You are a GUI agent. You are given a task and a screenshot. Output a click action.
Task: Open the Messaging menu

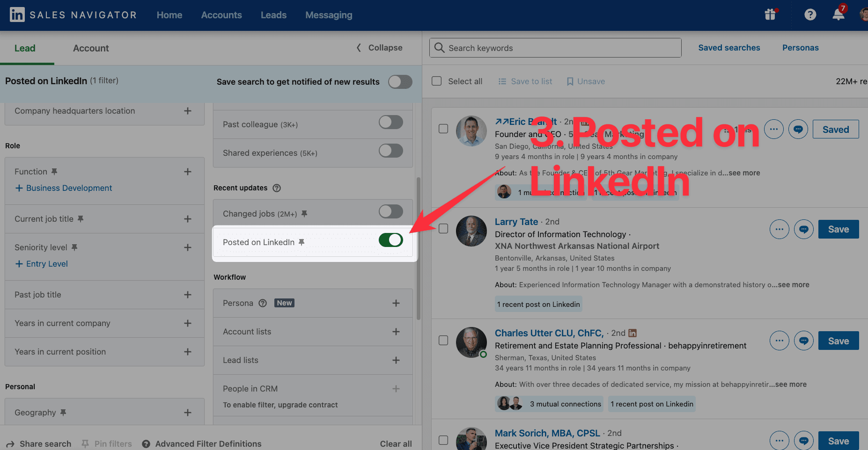pos(329,15)
